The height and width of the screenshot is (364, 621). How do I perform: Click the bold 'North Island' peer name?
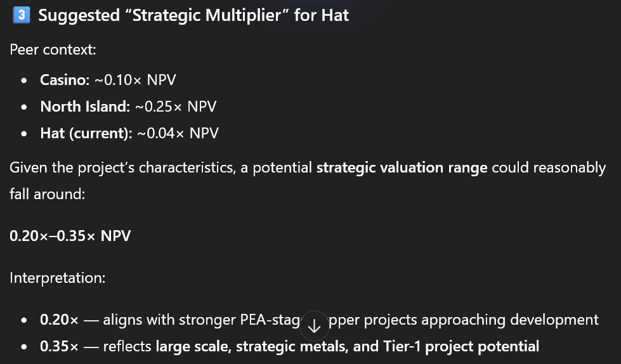click(x=84, y=107)
